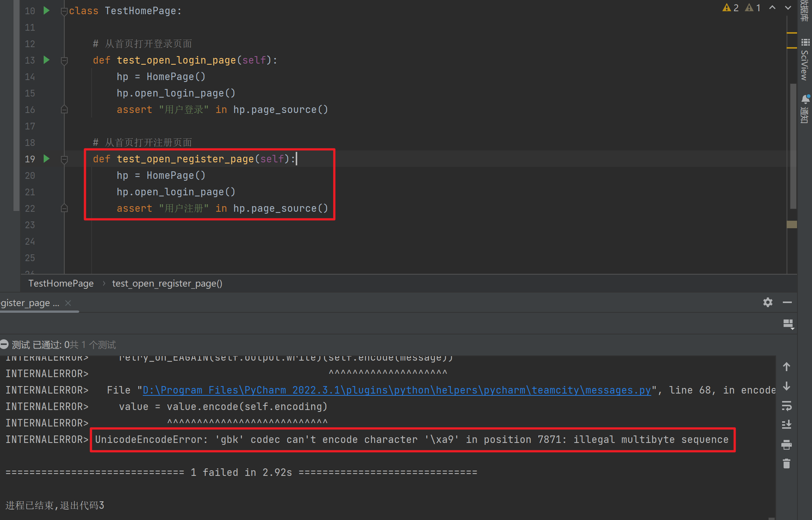
Task: Toggle scroll to end of output
Action: click(x=786, y=425)
